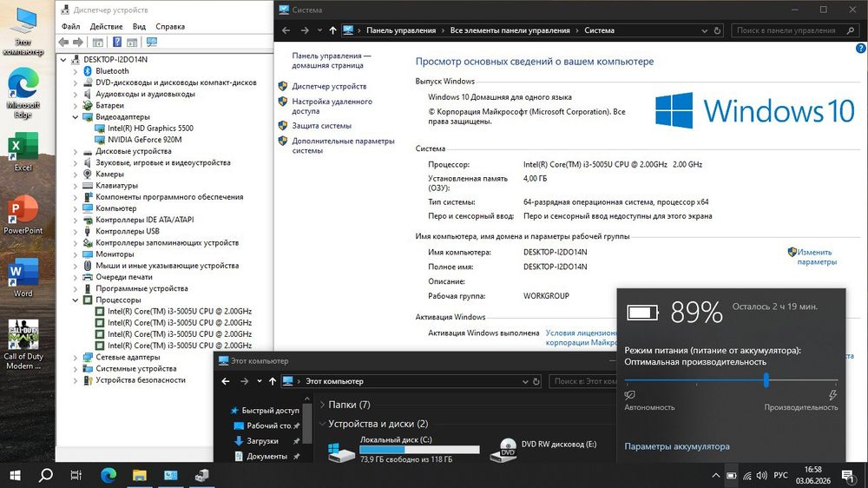Image resolution: width=868 pixels, height=488 pixels.
Task: Click Изменить параметры link
Action: (x=817, y=257)
